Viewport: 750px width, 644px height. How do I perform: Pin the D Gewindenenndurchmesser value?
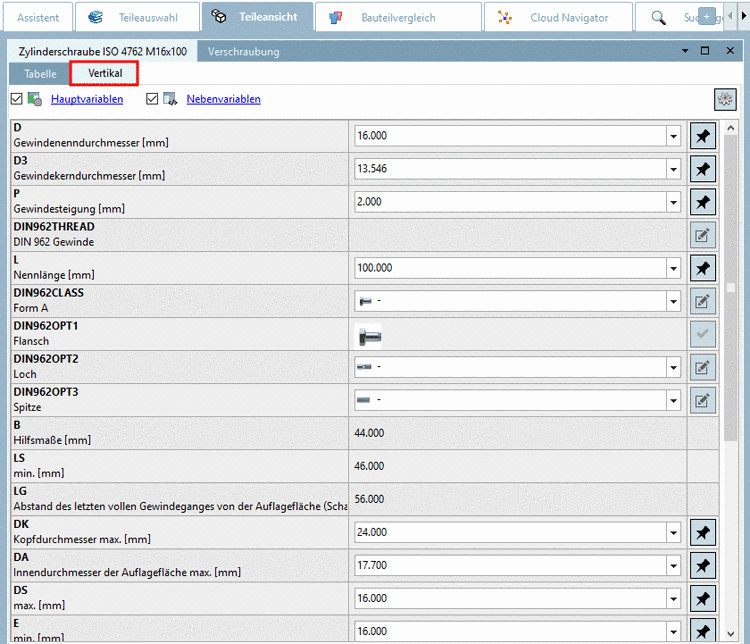[x=703, y=136]
